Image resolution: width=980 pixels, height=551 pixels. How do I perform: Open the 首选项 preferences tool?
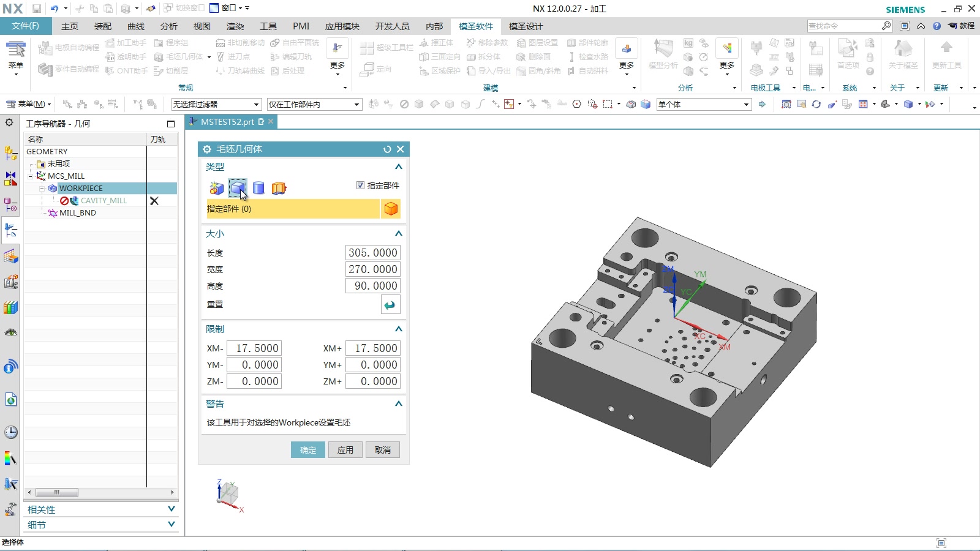point(848,54)
